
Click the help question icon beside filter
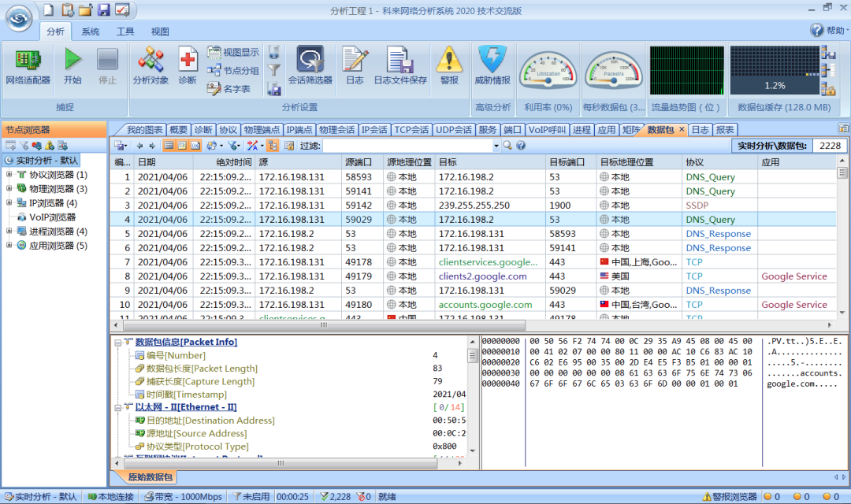[521, 146]
